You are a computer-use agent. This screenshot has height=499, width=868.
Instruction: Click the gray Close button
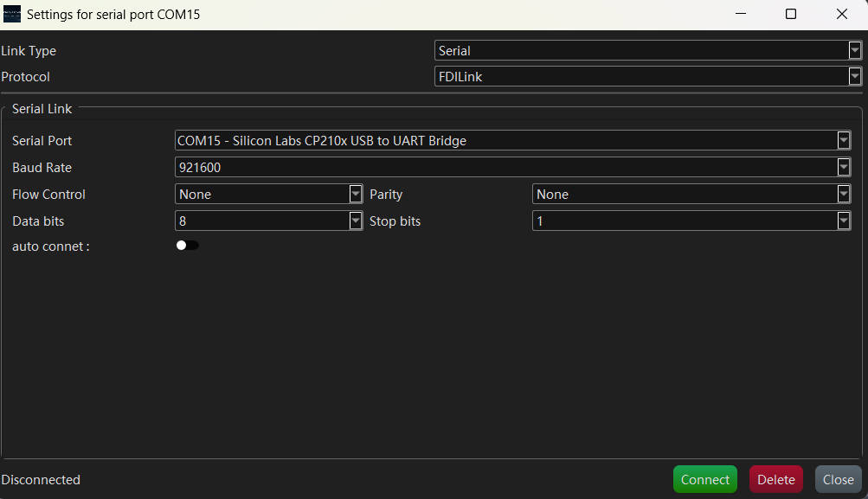(x=838, y=479)
